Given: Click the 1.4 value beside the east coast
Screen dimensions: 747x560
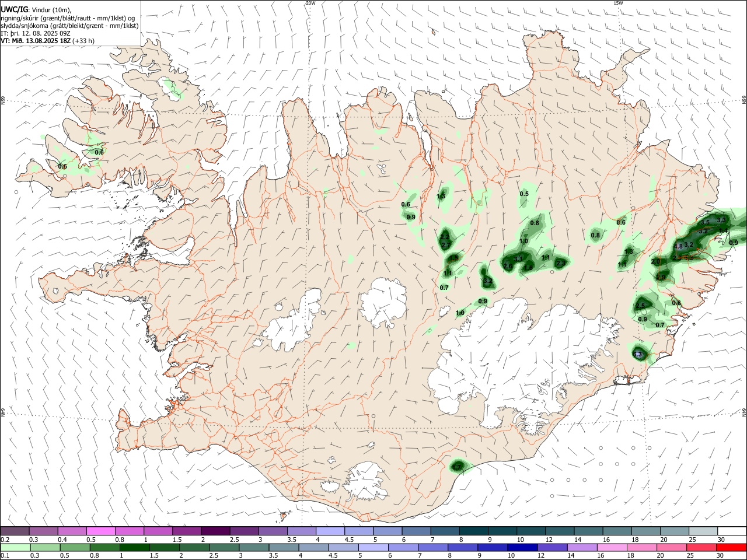Looking at the screenshot, I should click(x=724, y=231).
